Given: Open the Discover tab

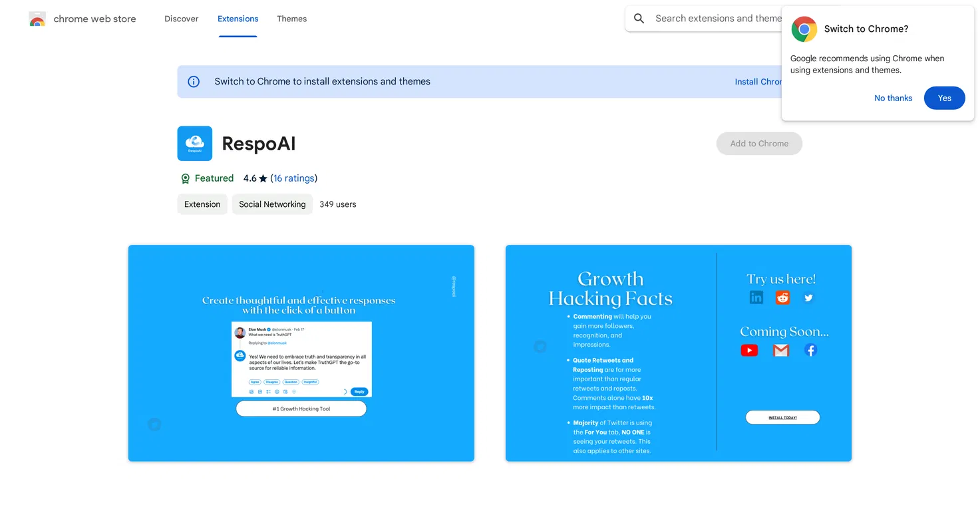Looking at the screenshot, I should (x=182, y=19).
